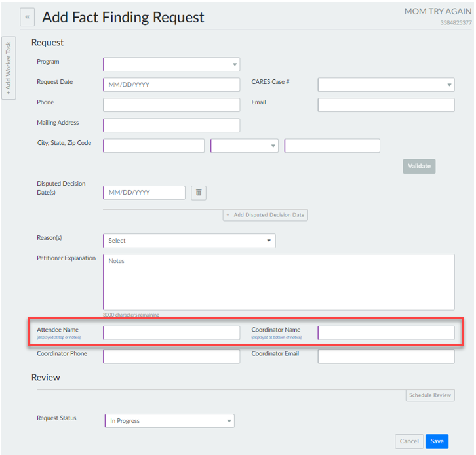Open the Reason(s) select dropdown
This screenshot has width=476, height=455.
pos(189,241)
